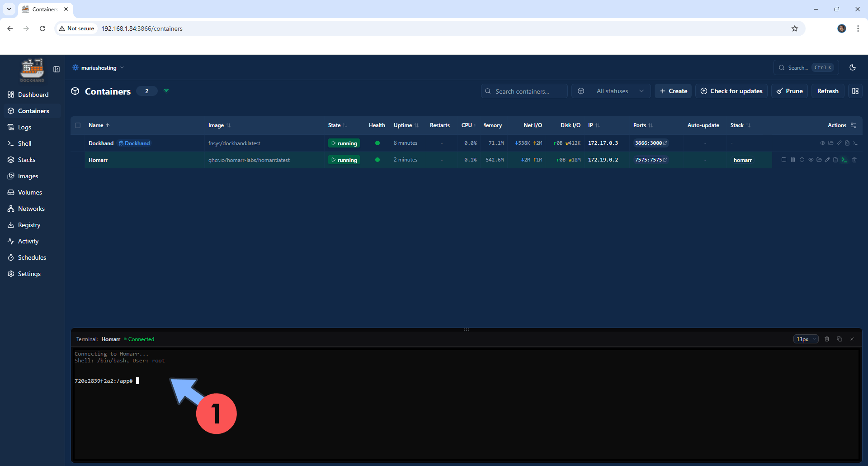Click the Check for updates button
The image size is (868, 466).
coord(731,91)
